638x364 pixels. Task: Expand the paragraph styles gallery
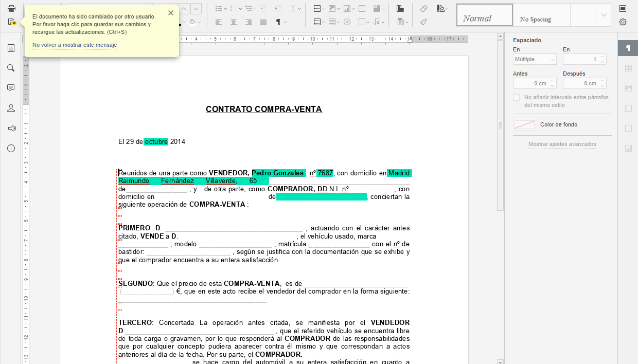604,15
